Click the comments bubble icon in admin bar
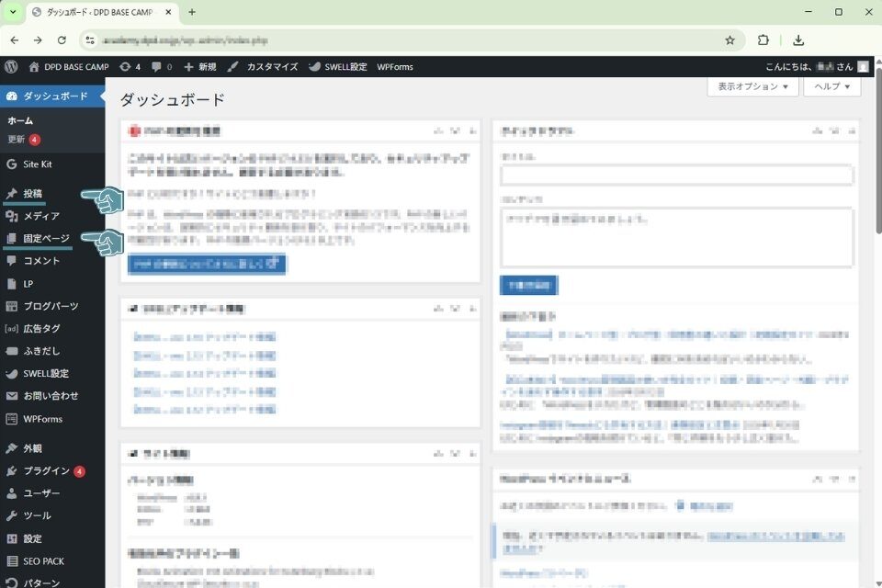 (x=161, y=67)
